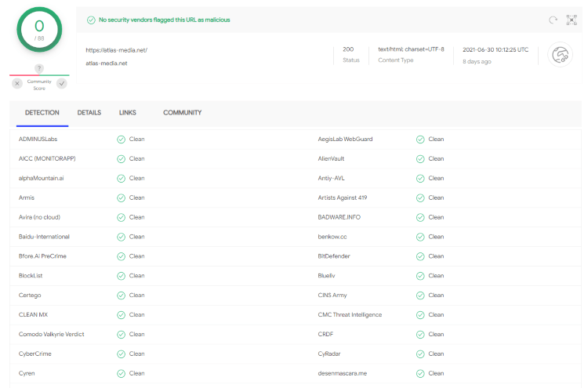The width and height of the screenshot is (588, 388).
Task: Click the CMC Threat Intelligence vendor name
Action: [x=350, y=315]
